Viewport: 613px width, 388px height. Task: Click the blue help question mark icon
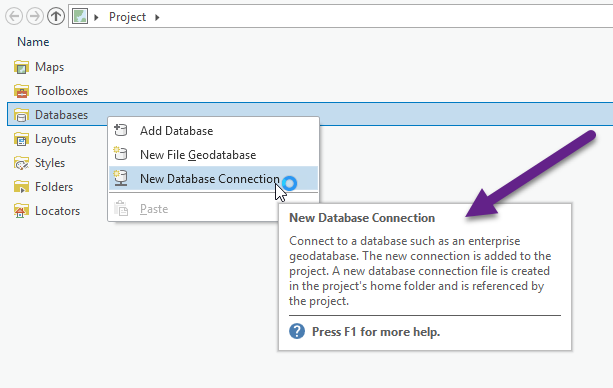(x=297, y=331)
